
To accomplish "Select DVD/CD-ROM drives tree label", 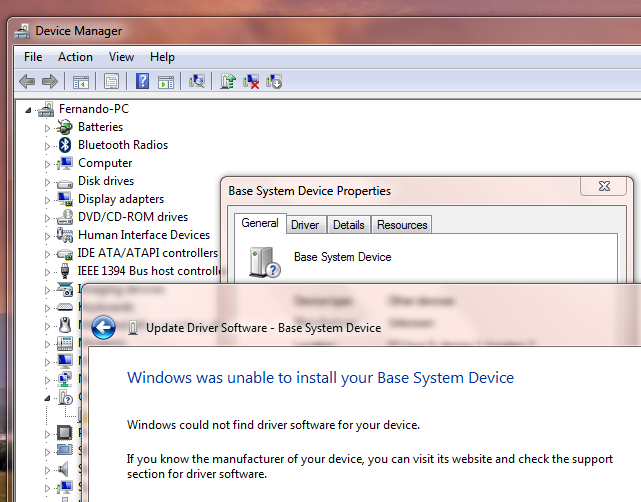I will tap(133, 217).
